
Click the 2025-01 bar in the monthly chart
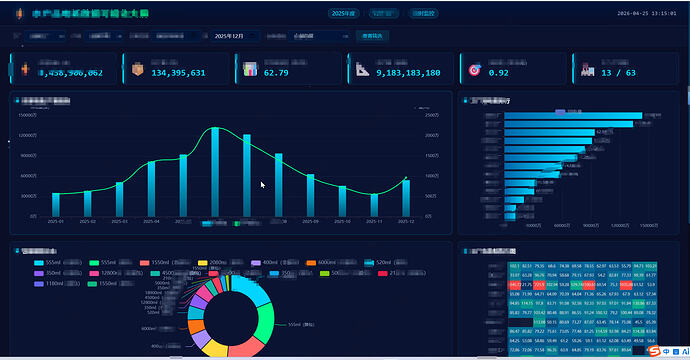coord(56,205)
